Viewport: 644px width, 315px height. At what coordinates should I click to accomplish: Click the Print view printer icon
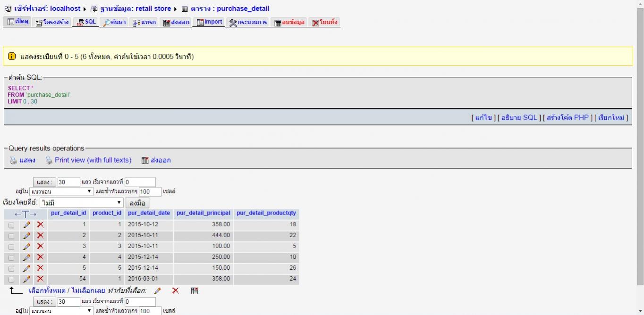tap(49, 160)
